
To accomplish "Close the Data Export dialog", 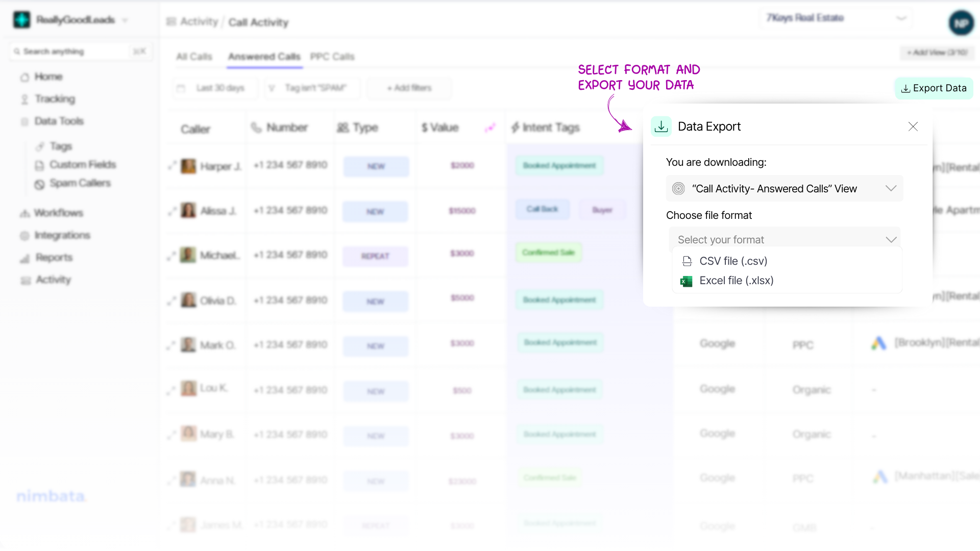I will pyautogui.click(x=913, y=127).
